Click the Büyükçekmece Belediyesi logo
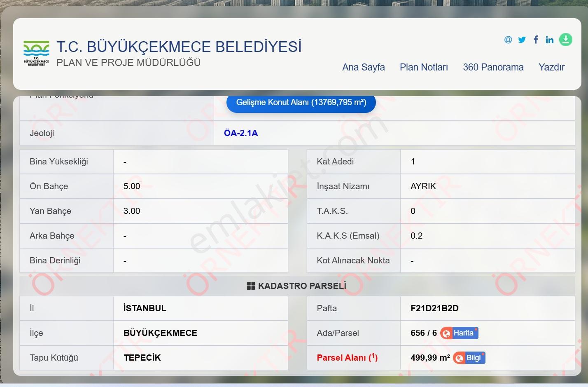 coord(36,53)
